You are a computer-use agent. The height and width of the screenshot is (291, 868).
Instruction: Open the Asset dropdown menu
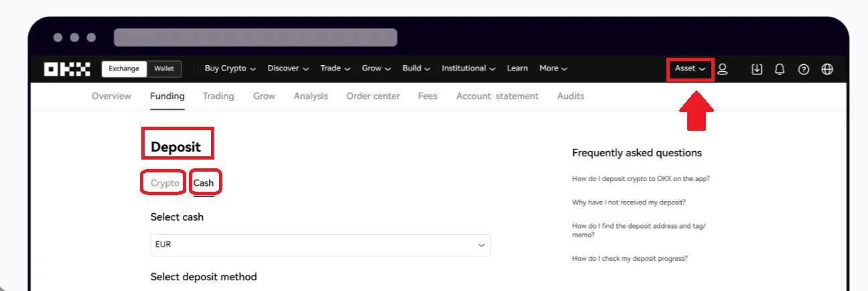click(x=690, y=69)
